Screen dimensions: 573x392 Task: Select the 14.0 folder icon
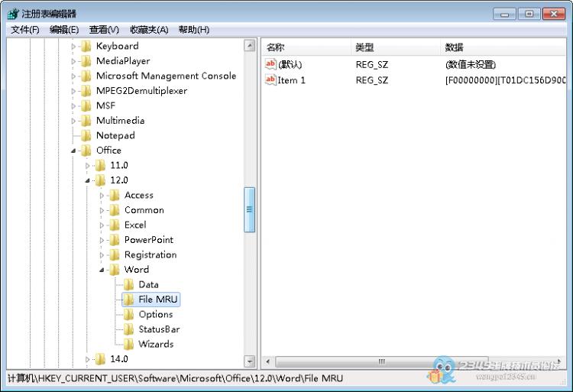[100, 359]
